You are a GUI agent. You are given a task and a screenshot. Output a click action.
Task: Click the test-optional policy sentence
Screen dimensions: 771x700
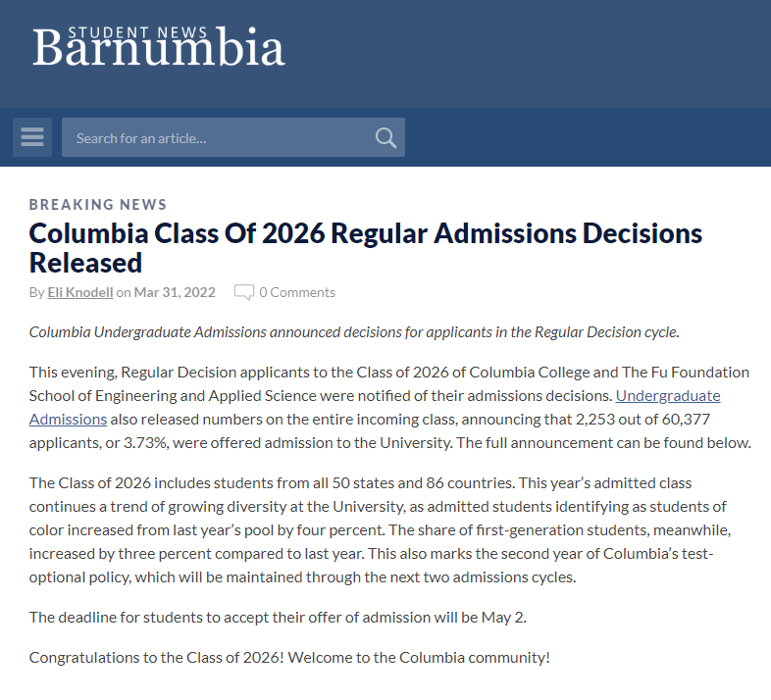point(371,566)
